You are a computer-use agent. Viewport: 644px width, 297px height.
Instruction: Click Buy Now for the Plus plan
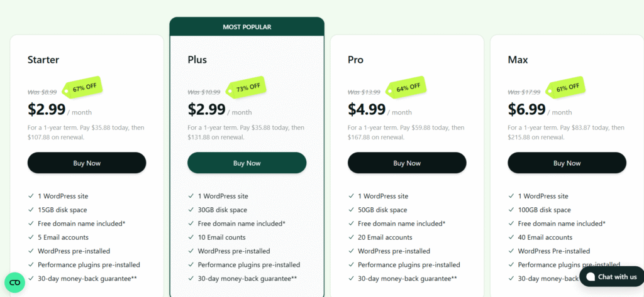tap(247, 163)
